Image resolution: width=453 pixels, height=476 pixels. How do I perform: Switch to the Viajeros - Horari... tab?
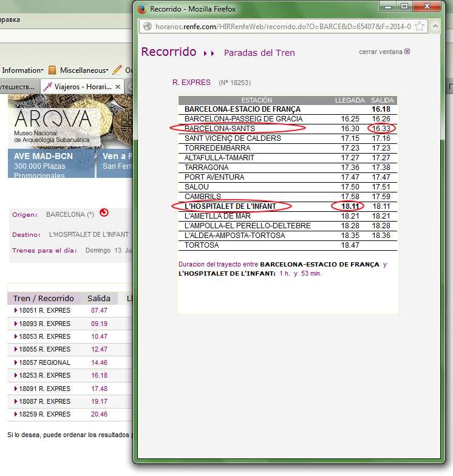coord(82,87)
